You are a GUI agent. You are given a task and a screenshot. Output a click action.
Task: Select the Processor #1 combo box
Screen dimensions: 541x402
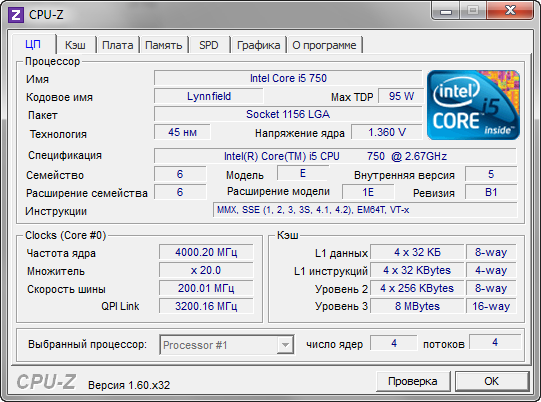click(227, 345)
